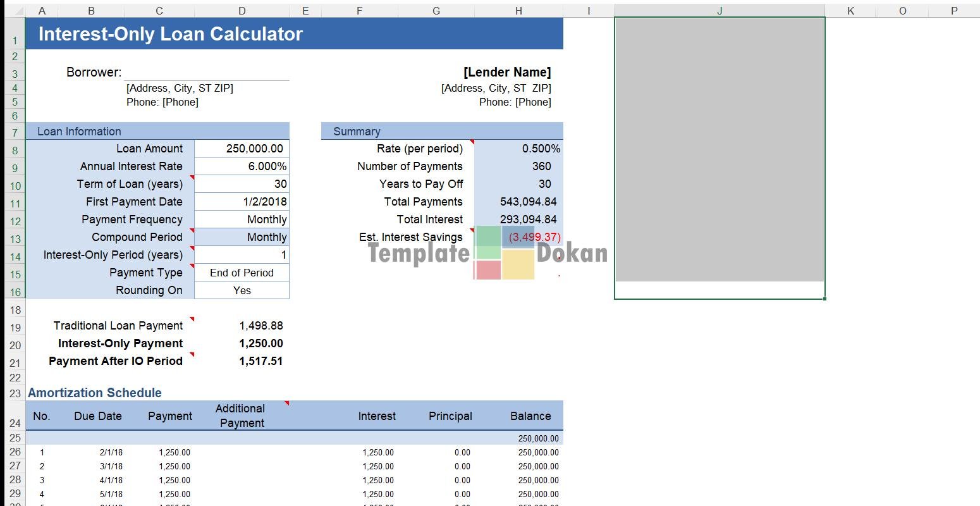
Task: Click the Additional Payment column heading
Action: coord(241,416)
